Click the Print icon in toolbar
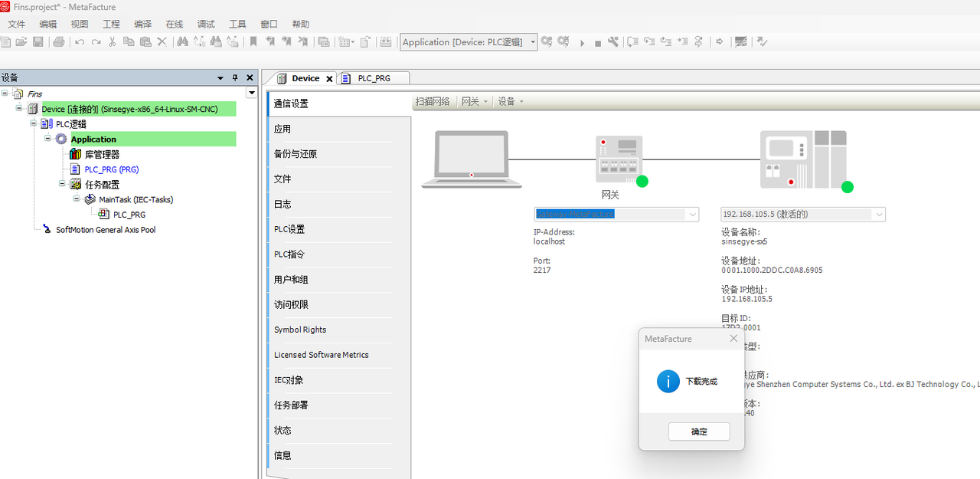 pyautogui.click(x=58, y=42)
